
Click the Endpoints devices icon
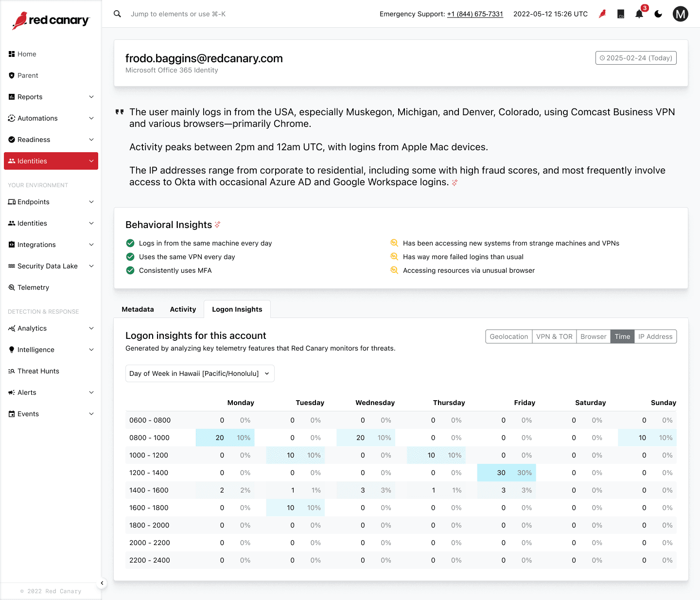[12, 202]
